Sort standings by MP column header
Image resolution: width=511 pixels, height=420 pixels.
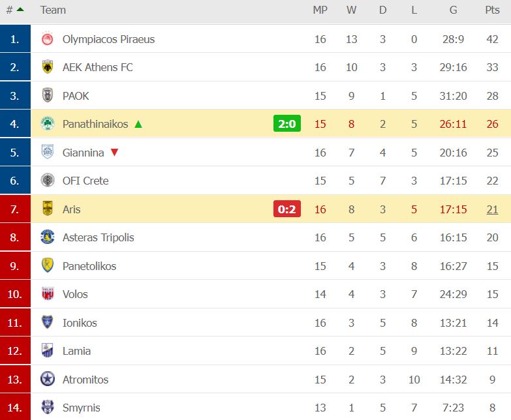(x=320, y=10)
